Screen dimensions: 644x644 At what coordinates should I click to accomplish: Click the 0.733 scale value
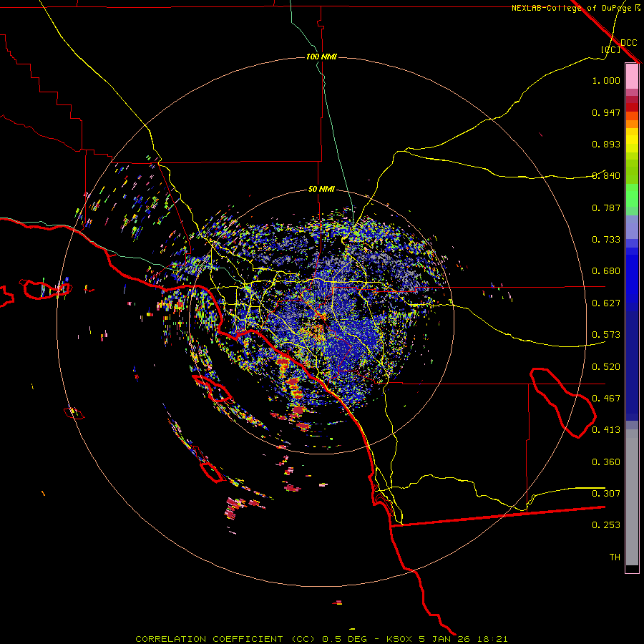(606, 240)
